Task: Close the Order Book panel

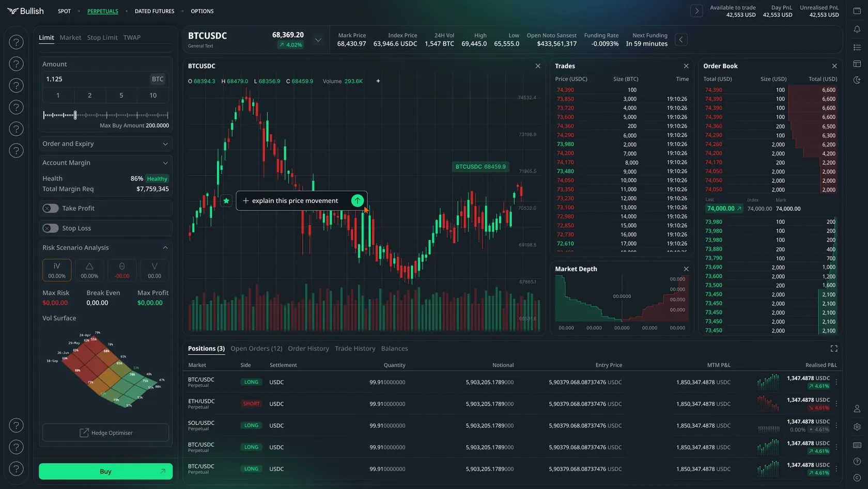Action: [834, 66]
